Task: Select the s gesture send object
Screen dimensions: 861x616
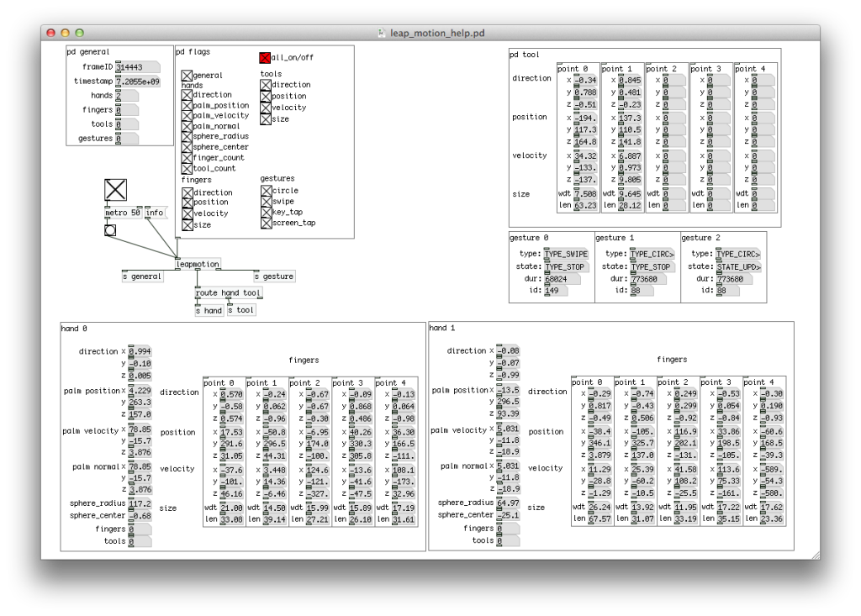Action: coord(274,276)
